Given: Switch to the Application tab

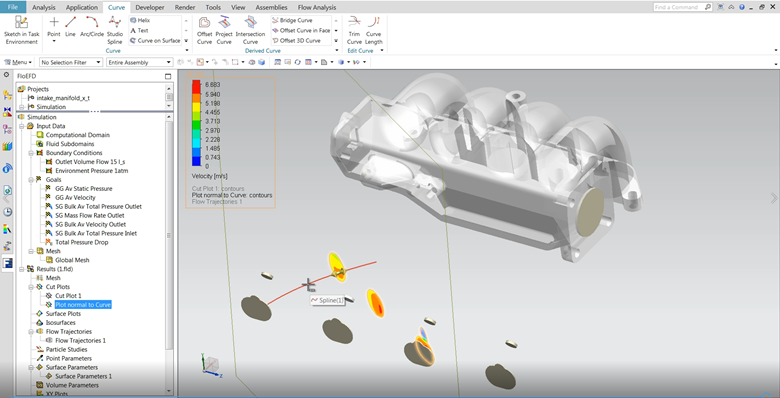Looking at the screenshot, I should (82, 7).
